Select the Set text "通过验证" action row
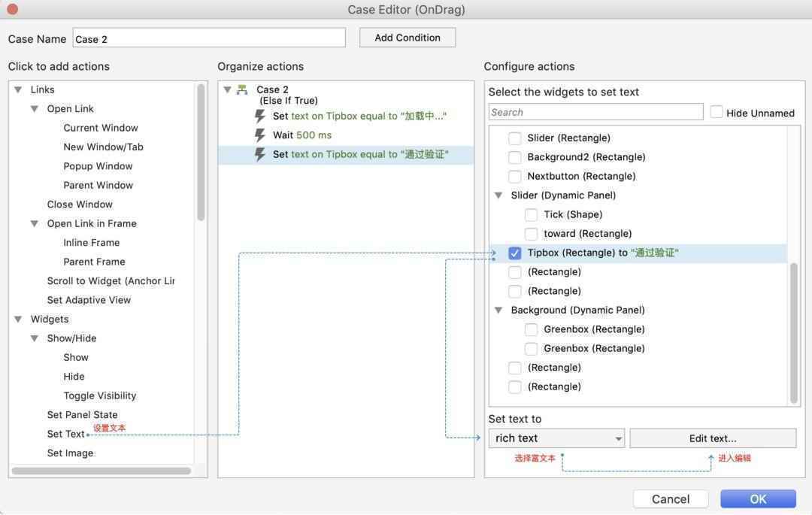This screenshot has height=515, width=812. point(346,154)
